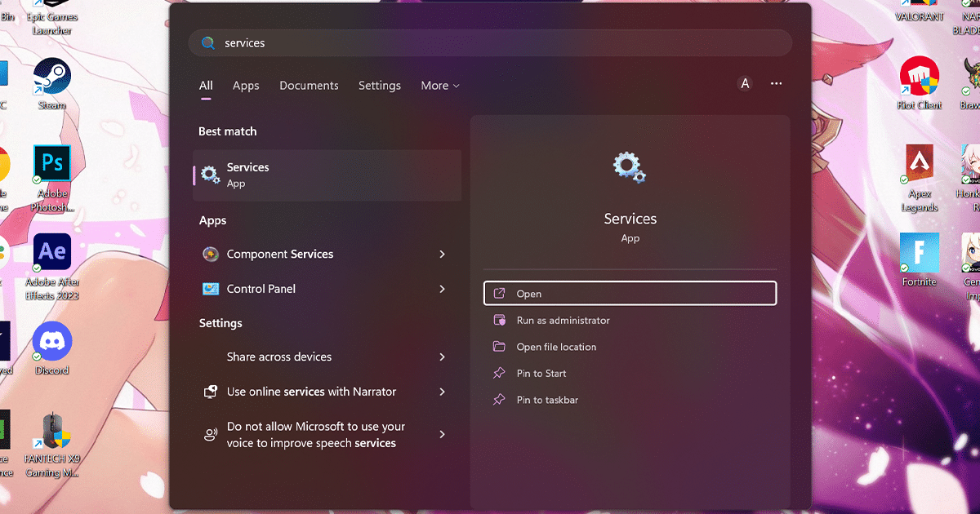Switch to the Apps search tab

coord(246,86)
